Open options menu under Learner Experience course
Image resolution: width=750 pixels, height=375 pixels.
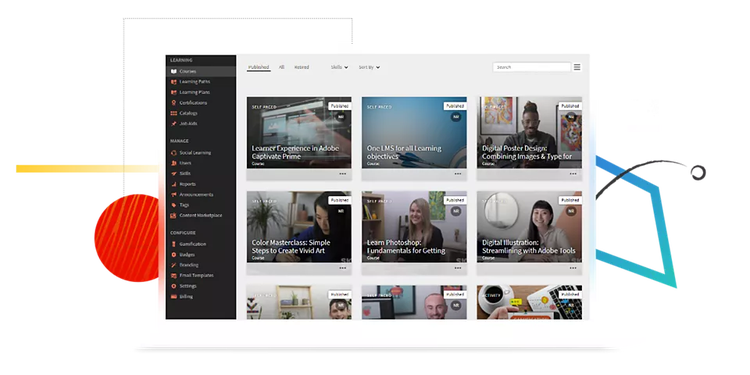click(x=342, y=174)
